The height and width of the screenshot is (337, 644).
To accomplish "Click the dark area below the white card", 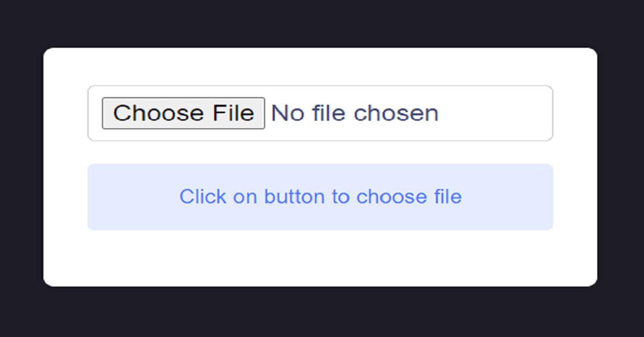I will (x=322, y=312).
